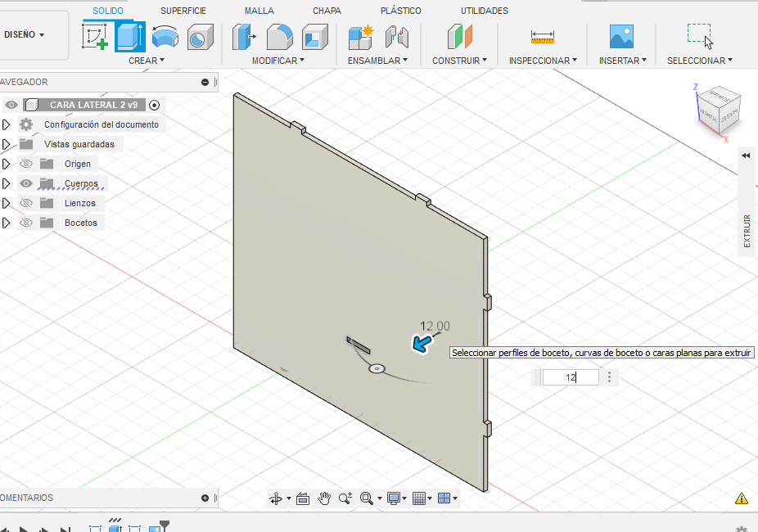Viewport: 758px width, 532px height.
Task: Open the SELECCIONAR dropdown menu
Action: pyautogui.click(x=700, y=61)
